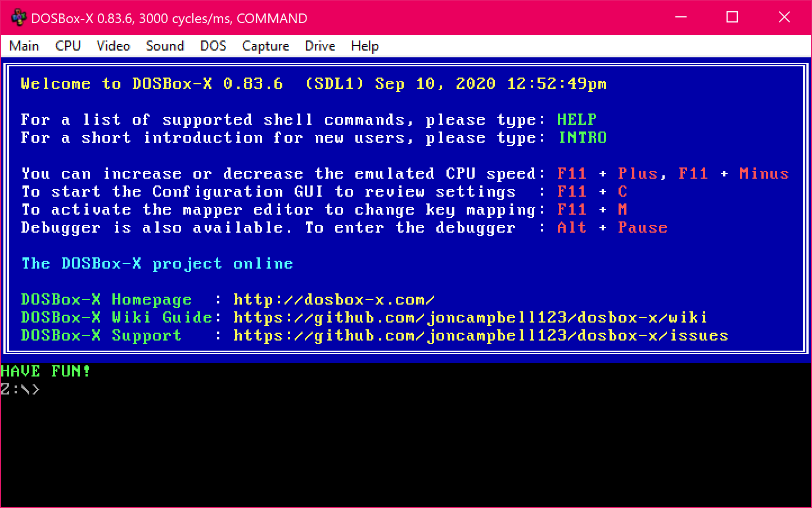Viewport: 812px width, 508px height.
Task: Minimize the DOSBox-X window
Action: click(x=681, y=17)
